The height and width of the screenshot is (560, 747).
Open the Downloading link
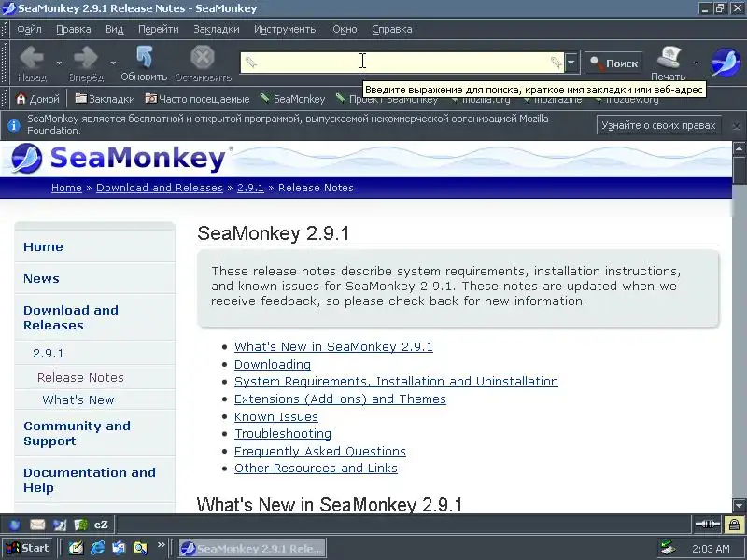[273, 364]
